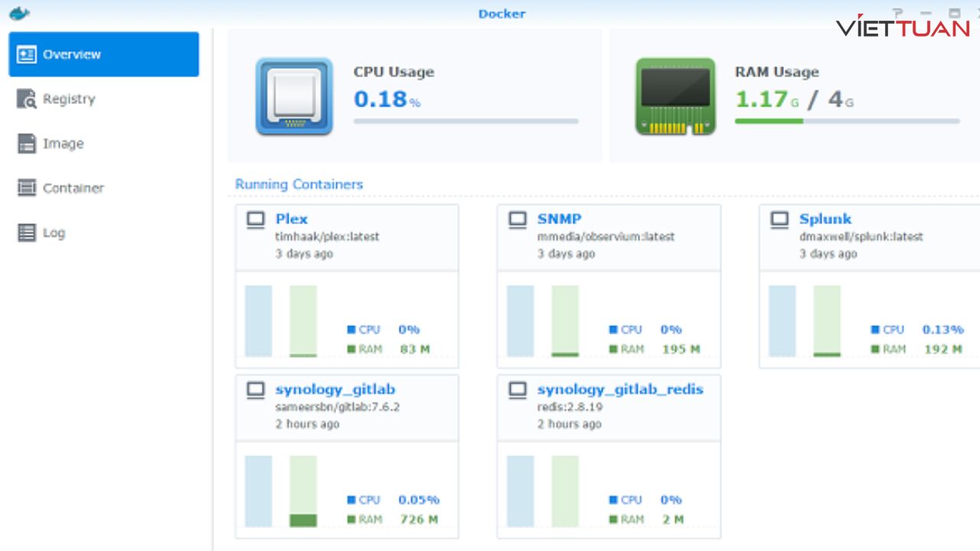Click the container icon on synology_gitlab card
This screenshot has width=980, height=551.
click(x=256, y=390)
